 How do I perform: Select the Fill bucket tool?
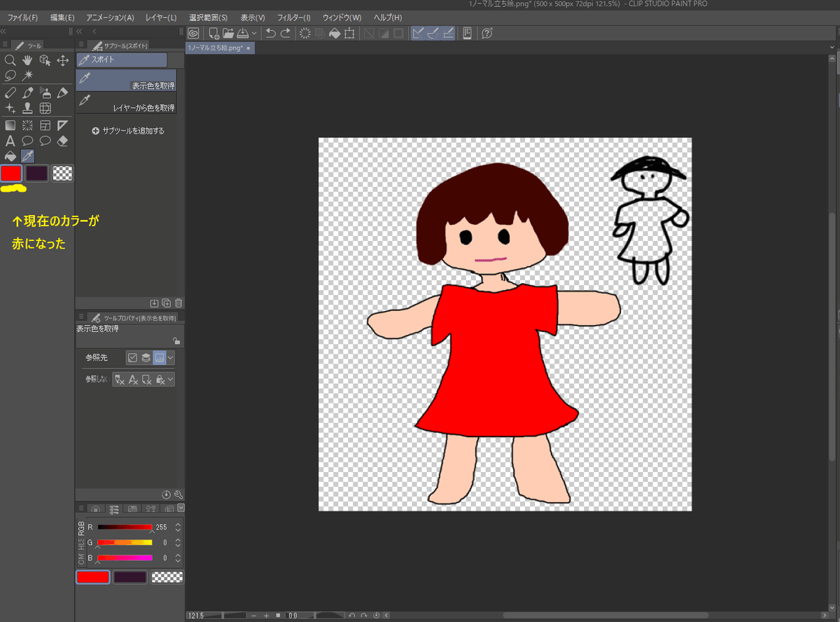(10, 155)
